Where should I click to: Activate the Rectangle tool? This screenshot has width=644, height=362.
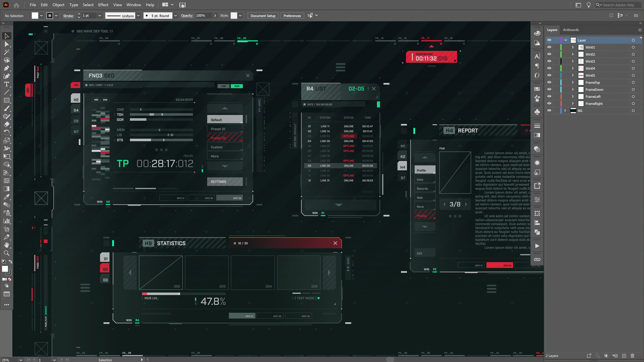[6, 100]
